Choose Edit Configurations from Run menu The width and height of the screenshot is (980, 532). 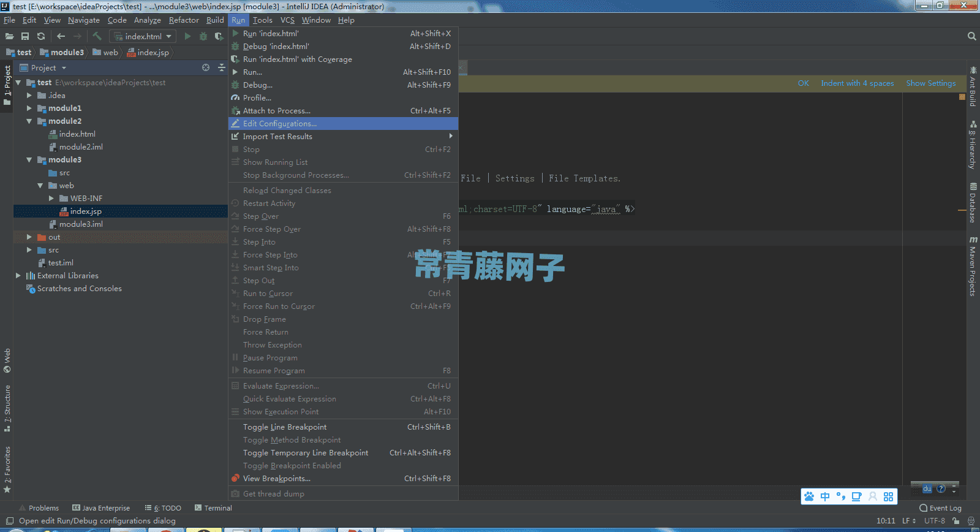(x=343, y=123)
